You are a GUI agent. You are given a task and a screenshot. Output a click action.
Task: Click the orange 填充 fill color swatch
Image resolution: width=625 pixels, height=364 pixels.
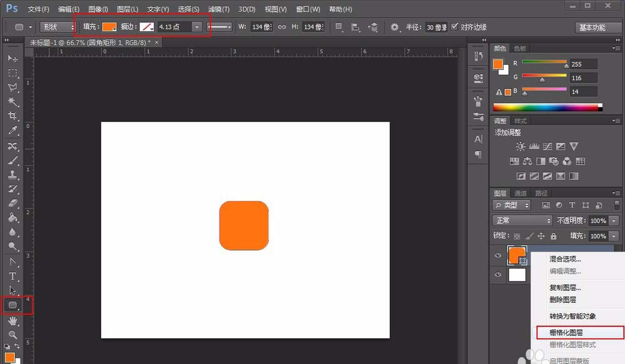(109, 27)
